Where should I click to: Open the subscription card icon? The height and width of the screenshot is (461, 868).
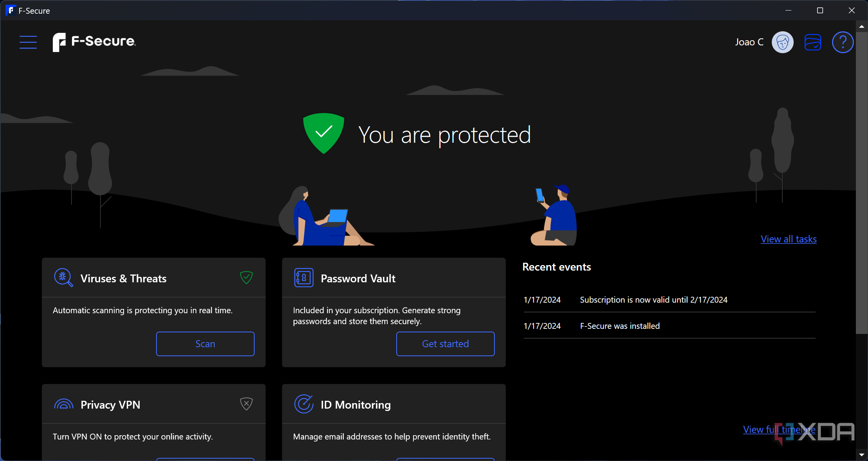[x=812, y=42]
